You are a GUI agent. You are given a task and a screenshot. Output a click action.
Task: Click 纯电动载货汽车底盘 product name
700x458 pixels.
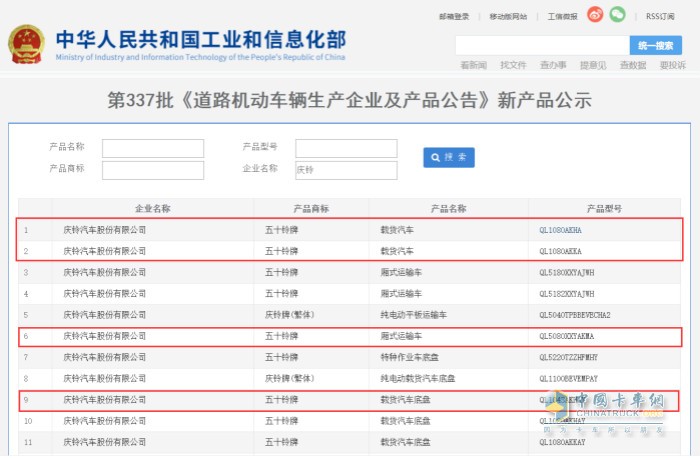tap(417, 379)
